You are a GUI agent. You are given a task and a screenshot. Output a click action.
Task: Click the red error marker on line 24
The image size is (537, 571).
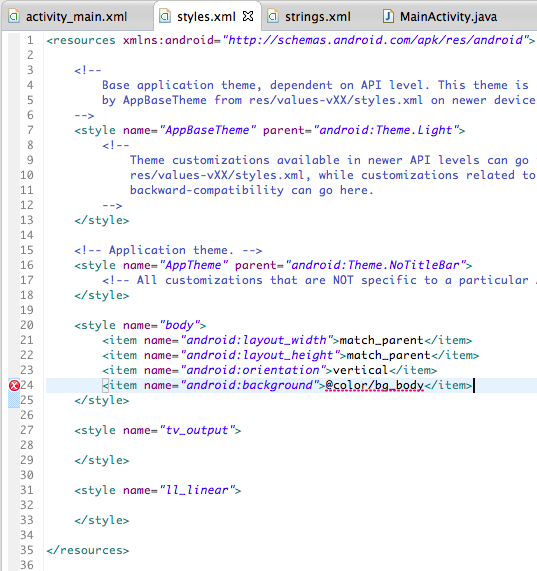[14, 385]
